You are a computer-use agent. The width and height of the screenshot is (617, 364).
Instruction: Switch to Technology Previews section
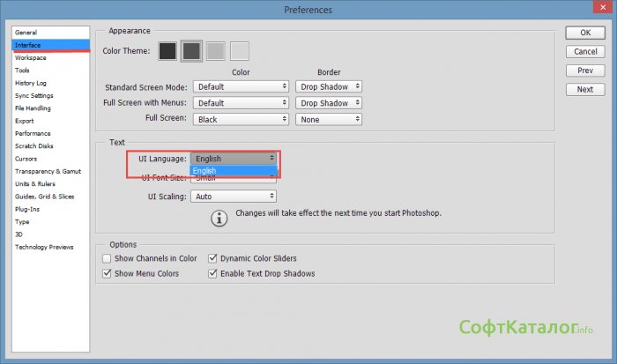click(x=44, y=247)
